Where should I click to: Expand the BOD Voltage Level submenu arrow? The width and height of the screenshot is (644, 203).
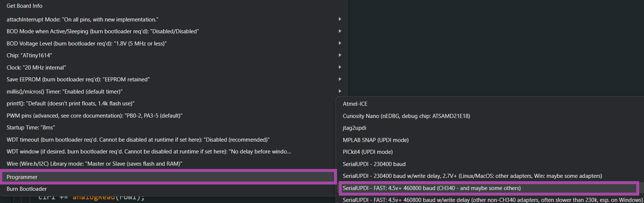click(340, 43)
